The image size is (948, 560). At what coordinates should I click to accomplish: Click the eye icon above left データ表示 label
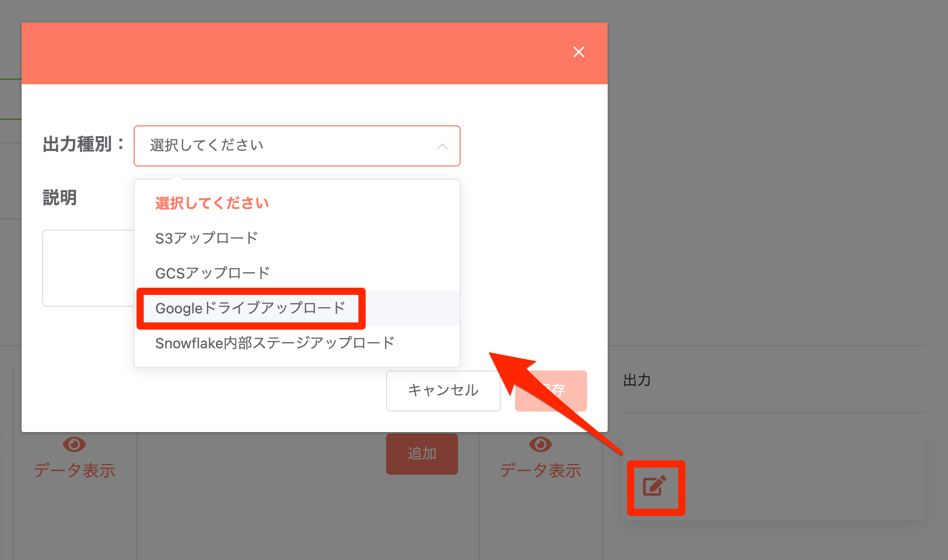tap(75, 443)
